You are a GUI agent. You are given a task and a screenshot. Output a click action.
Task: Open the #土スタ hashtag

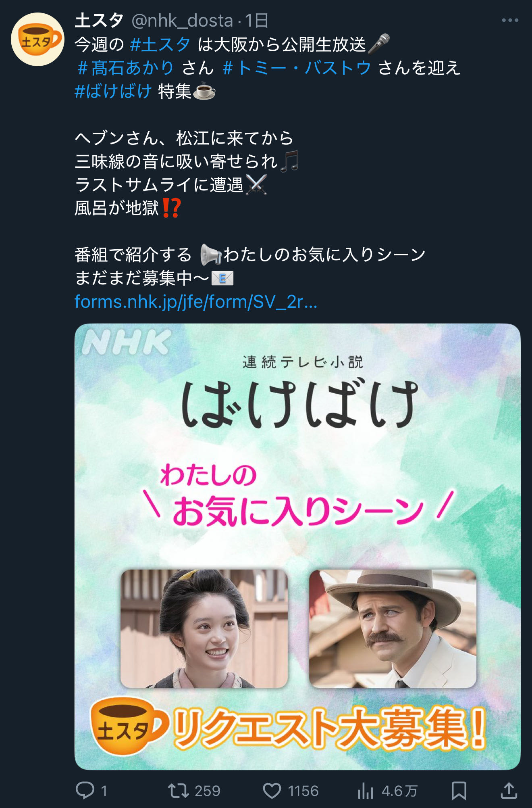tap(160, 44)
